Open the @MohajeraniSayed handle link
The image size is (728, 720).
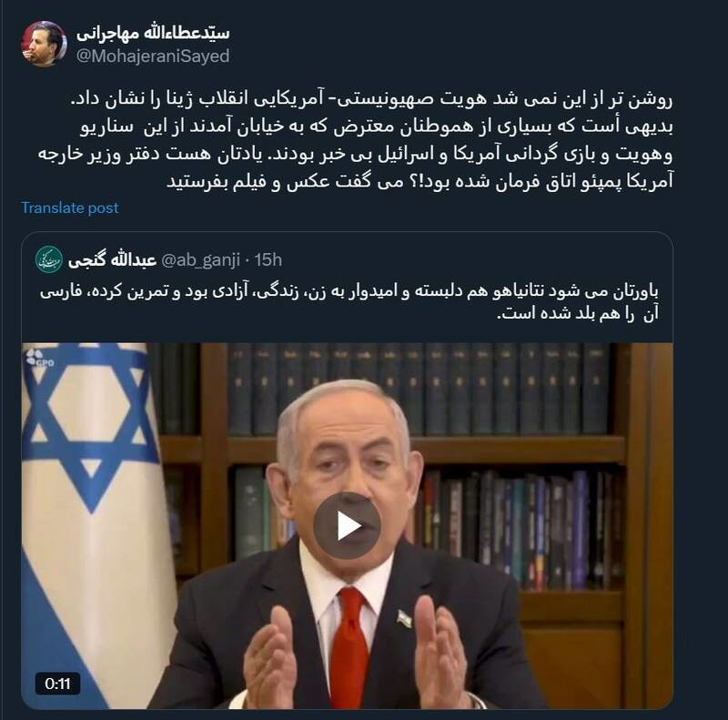pos(153,56)
